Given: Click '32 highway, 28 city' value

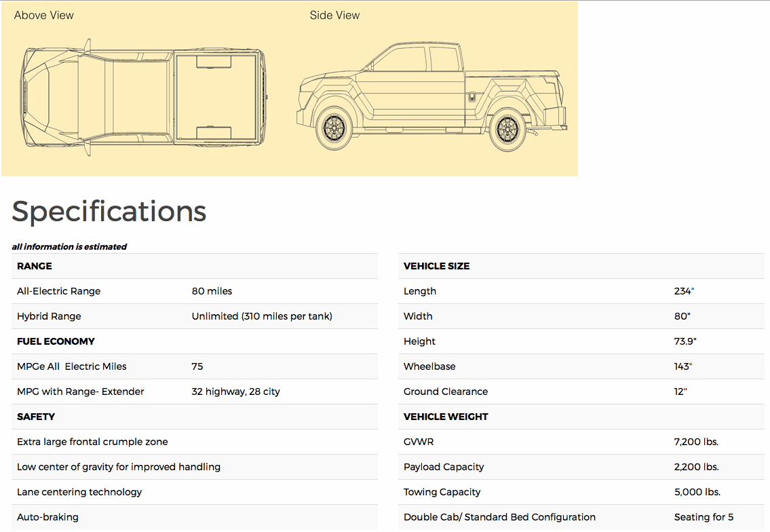Looking at the screenshot, I should [x=235, y=392].
